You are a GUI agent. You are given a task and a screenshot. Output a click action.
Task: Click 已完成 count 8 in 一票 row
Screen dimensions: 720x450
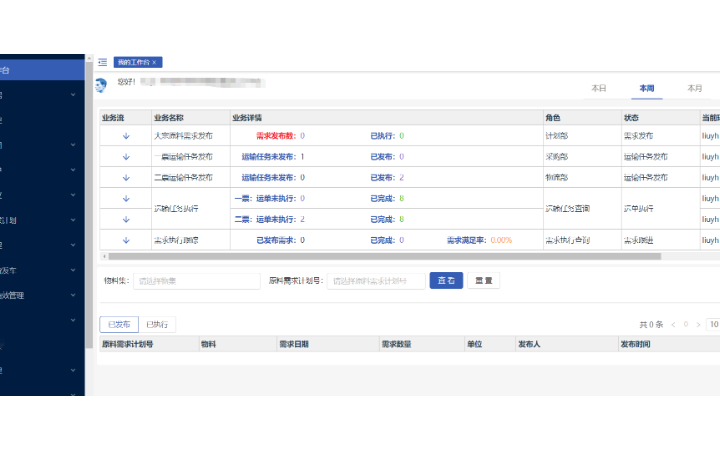point(401,198)
